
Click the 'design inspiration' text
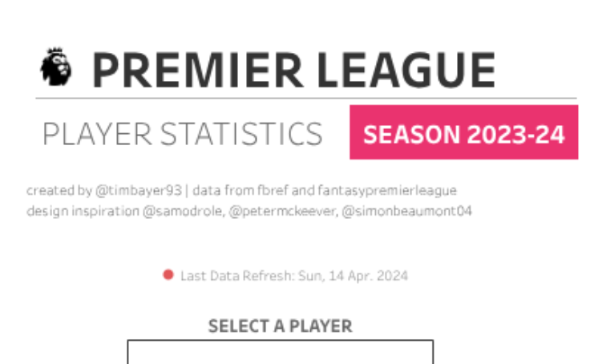click(x=71, y=212)
